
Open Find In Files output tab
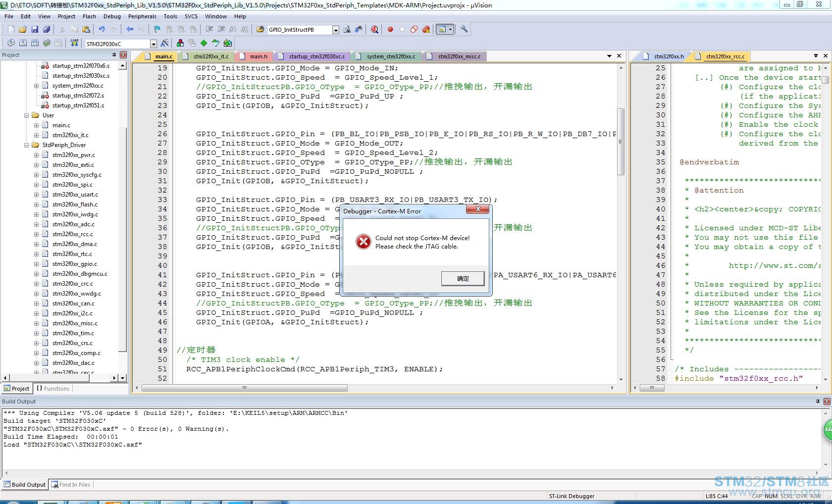point(71,485)
